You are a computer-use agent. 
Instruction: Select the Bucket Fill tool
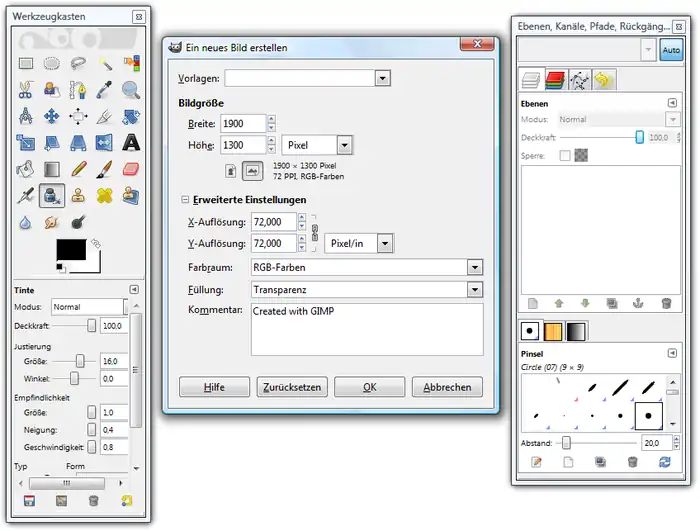point(26,169)
